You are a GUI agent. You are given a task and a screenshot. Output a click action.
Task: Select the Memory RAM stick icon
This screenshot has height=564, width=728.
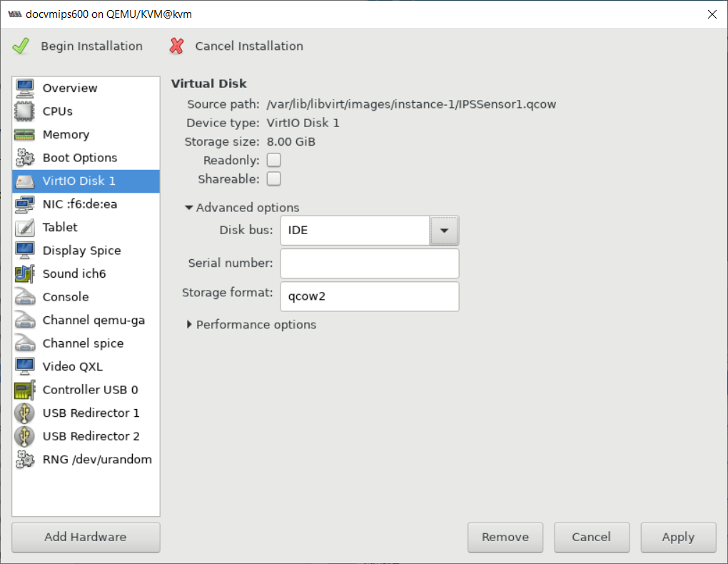(x=24, y=135)
